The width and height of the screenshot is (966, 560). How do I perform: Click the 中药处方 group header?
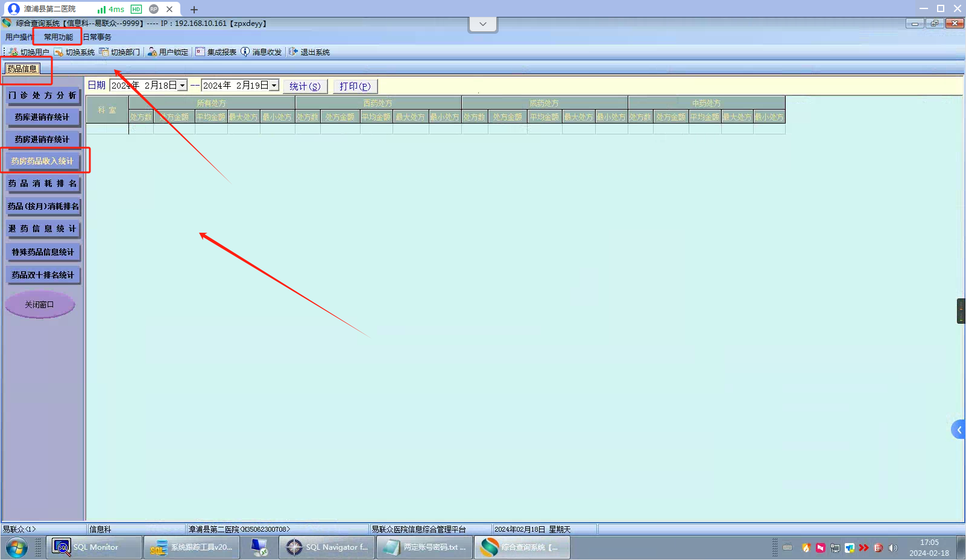coord(707,103)
